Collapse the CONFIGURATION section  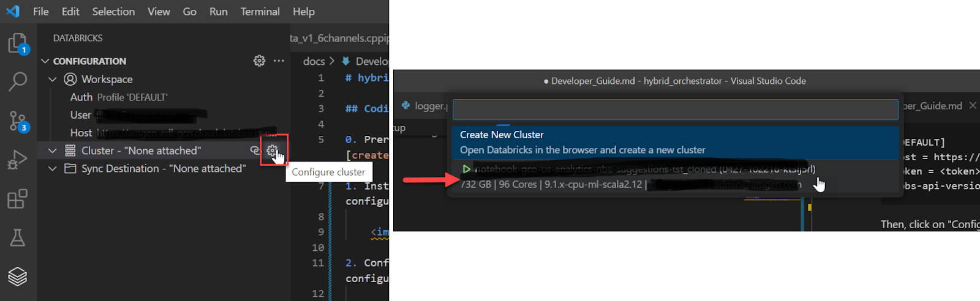[x=45, y=61]
